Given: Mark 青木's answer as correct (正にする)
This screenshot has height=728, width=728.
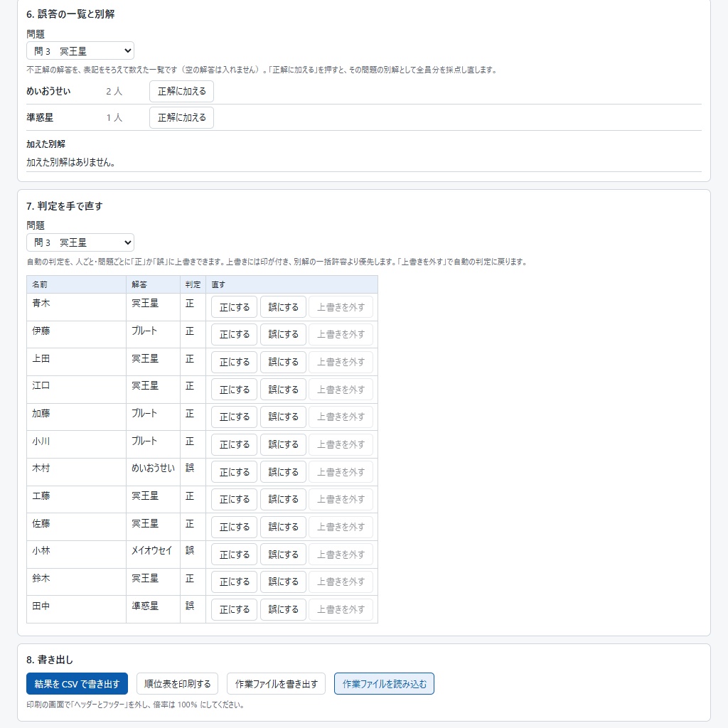Looking at the screenshot, I should tap(234, 307).
